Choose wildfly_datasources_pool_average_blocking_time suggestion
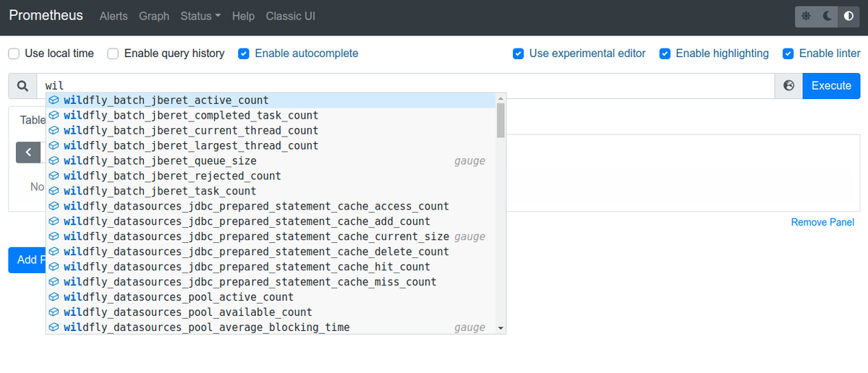This screenshot has height=373, width=868. pyautogui.click(x=271, y=327)
